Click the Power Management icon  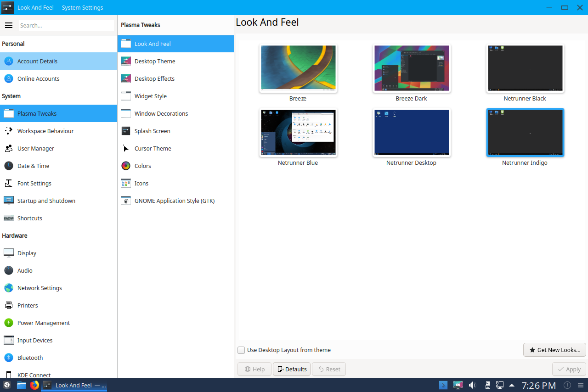tap(9, 323)
